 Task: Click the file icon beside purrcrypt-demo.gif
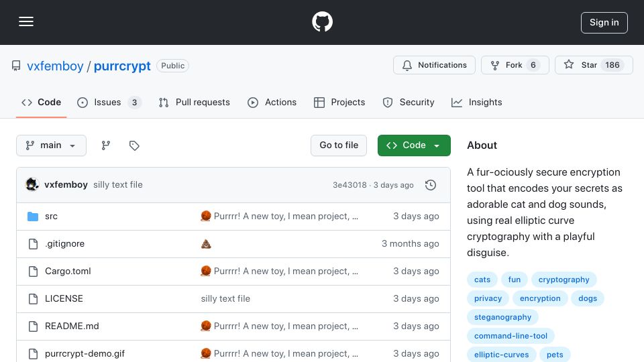33,354
